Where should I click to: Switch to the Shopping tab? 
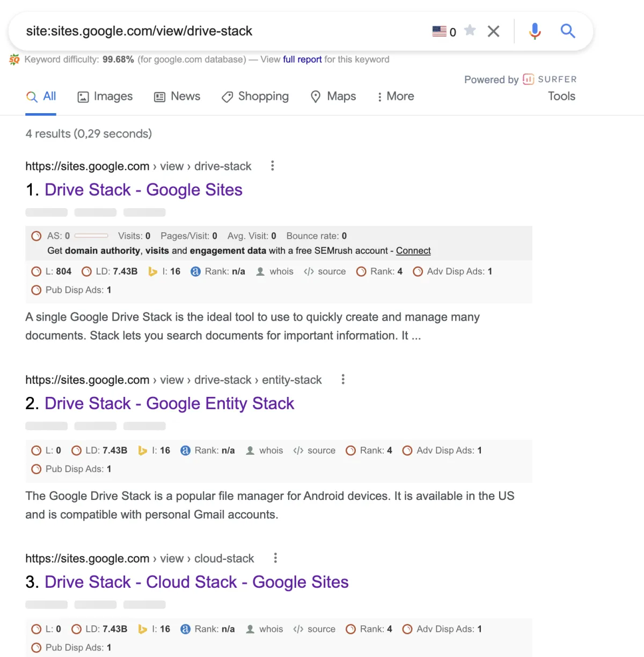point(255,97)
